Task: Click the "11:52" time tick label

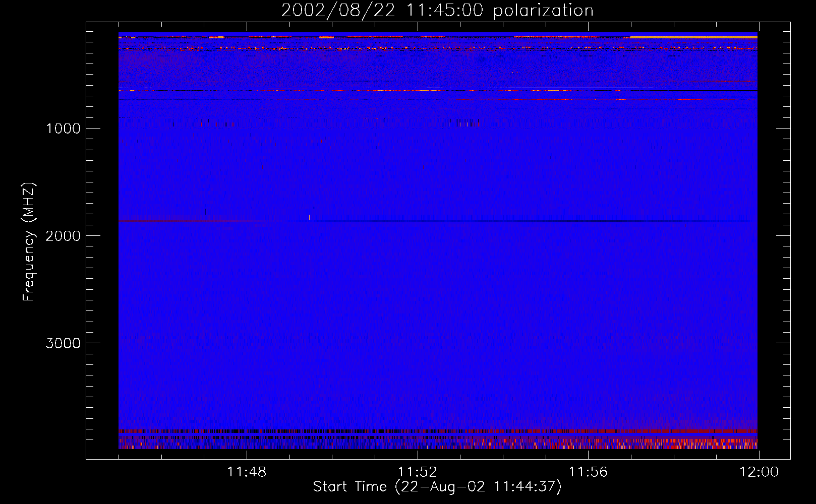Action: pos(417,472)
